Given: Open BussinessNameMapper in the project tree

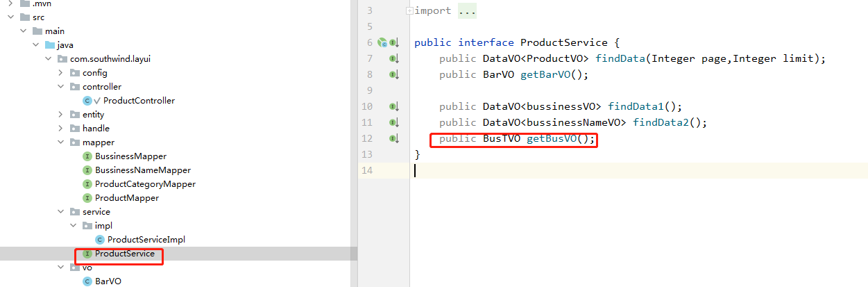Looking at the screenshot, I should pos(143,170).
